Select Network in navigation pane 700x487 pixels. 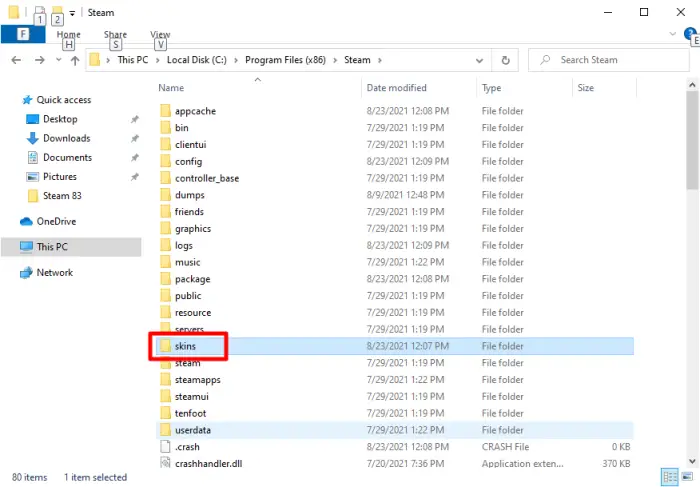click(x=54, y=273)
